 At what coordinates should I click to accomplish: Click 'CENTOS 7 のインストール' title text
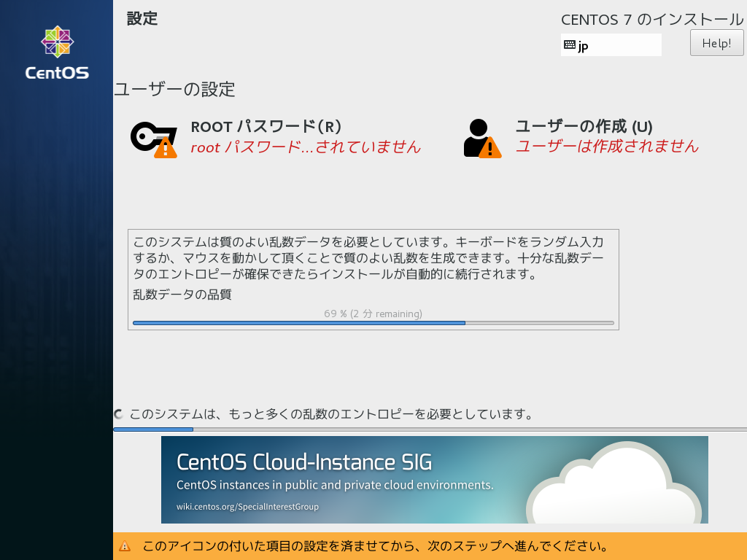(652, 20)
